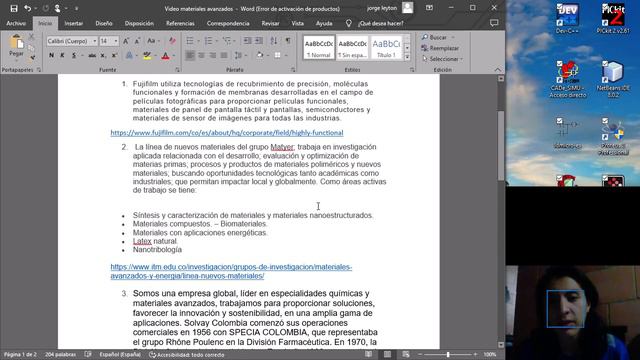This screenshot has width=640, height=360.
Task: Apply superscript formatting
Action: point(114,56)
